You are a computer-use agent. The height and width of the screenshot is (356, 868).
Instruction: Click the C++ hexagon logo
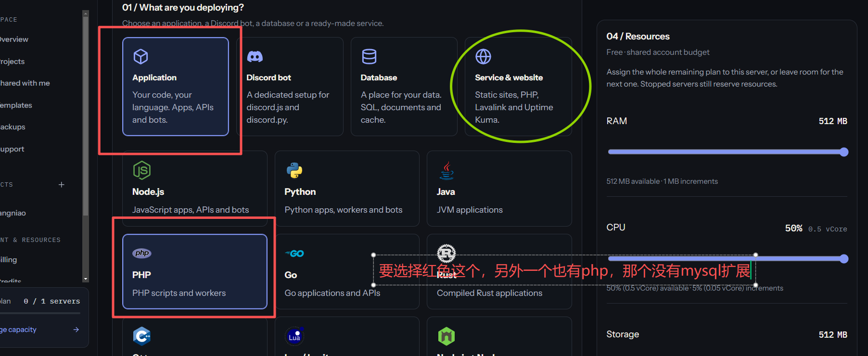pyautogui.click(x=142, y=336)
